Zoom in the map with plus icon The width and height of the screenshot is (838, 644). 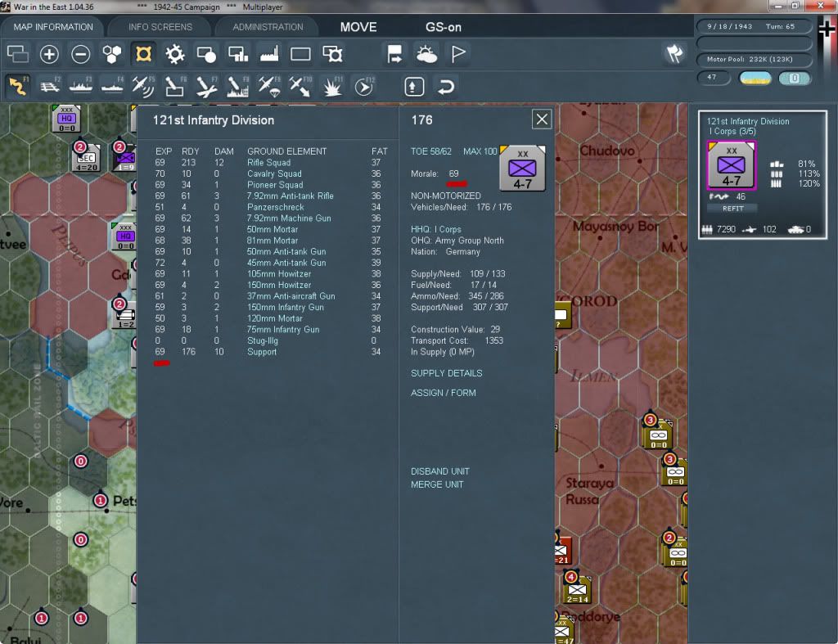[48, 54]
